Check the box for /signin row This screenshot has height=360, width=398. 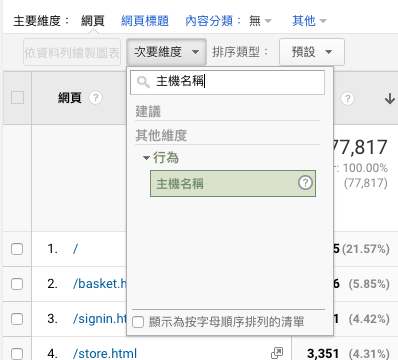pos(17,319)
